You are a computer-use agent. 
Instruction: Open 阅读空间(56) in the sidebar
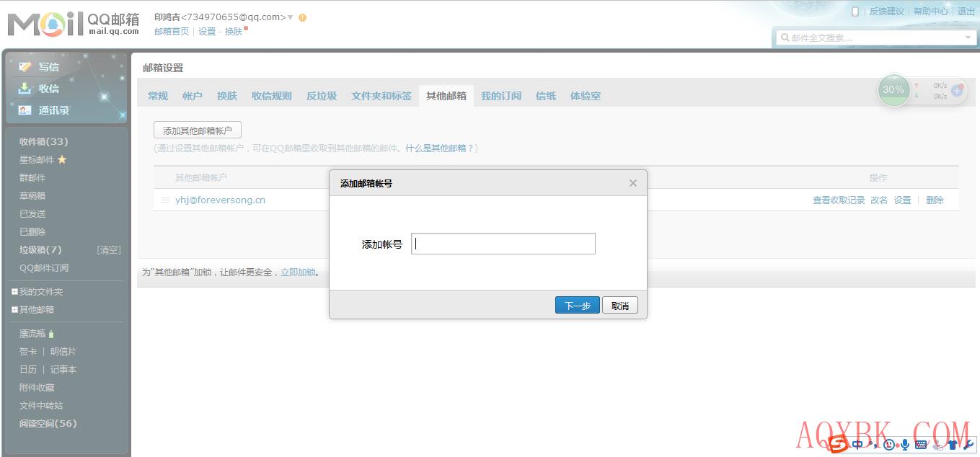48,424
